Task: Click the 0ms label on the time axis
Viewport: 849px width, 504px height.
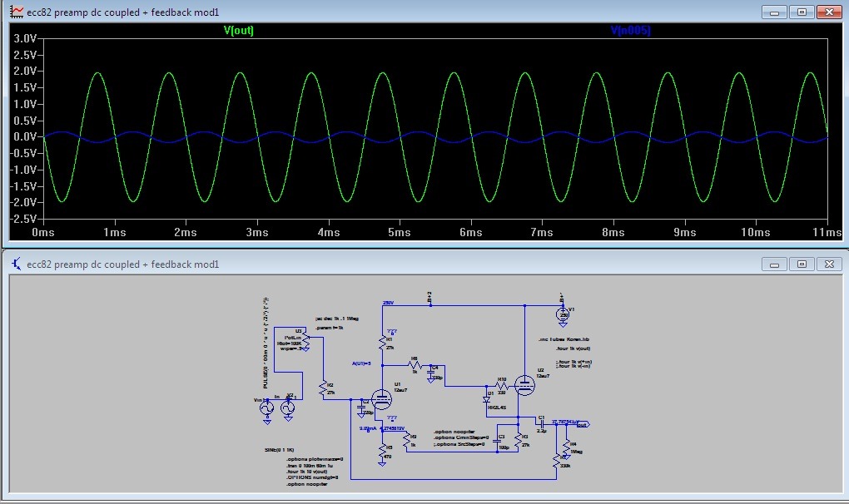Action: pos(43,232)
